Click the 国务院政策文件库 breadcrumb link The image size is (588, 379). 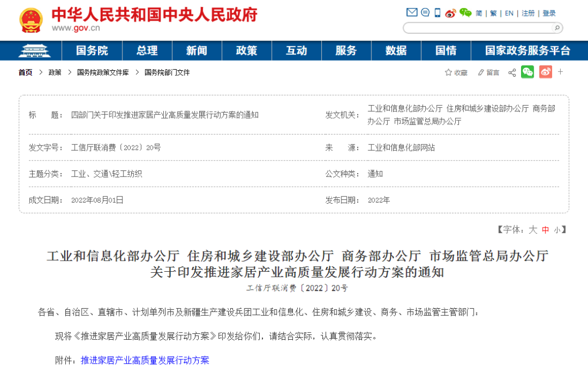point(103,72)
